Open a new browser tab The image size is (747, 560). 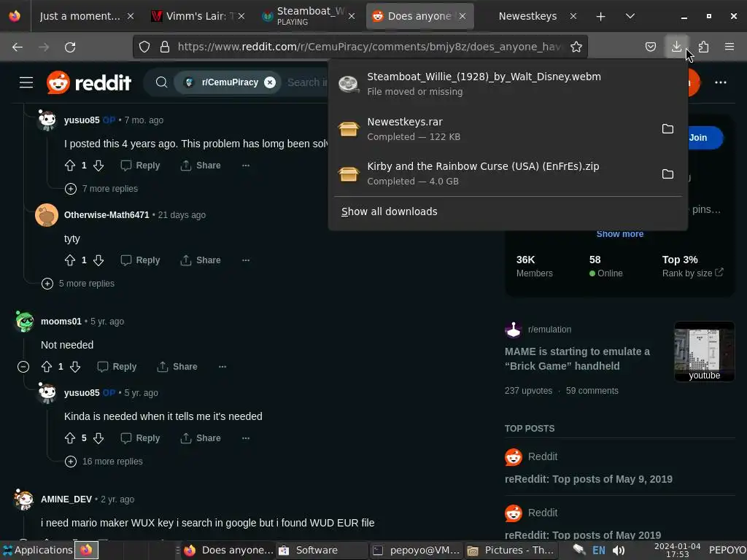[600, 16]
